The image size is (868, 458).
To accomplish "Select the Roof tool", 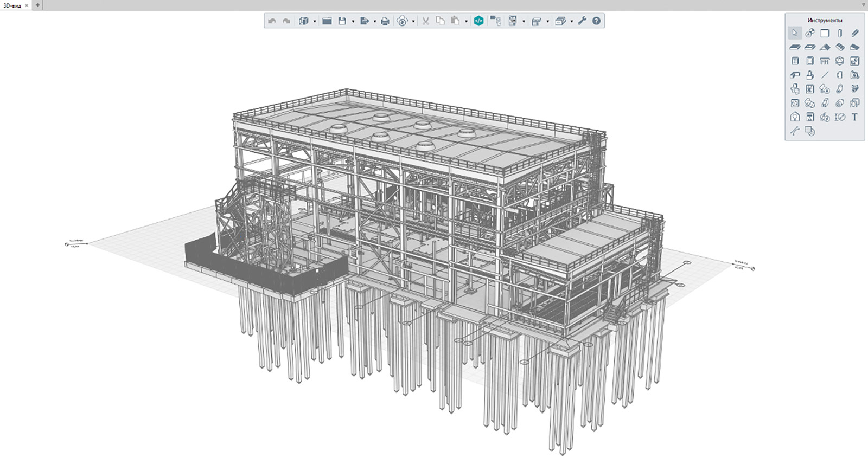I will 825,47.
